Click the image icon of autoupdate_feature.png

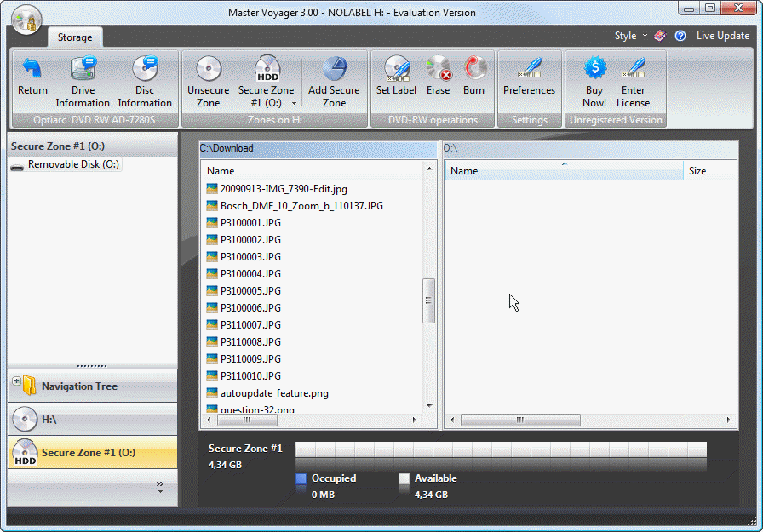pos(212,393)
